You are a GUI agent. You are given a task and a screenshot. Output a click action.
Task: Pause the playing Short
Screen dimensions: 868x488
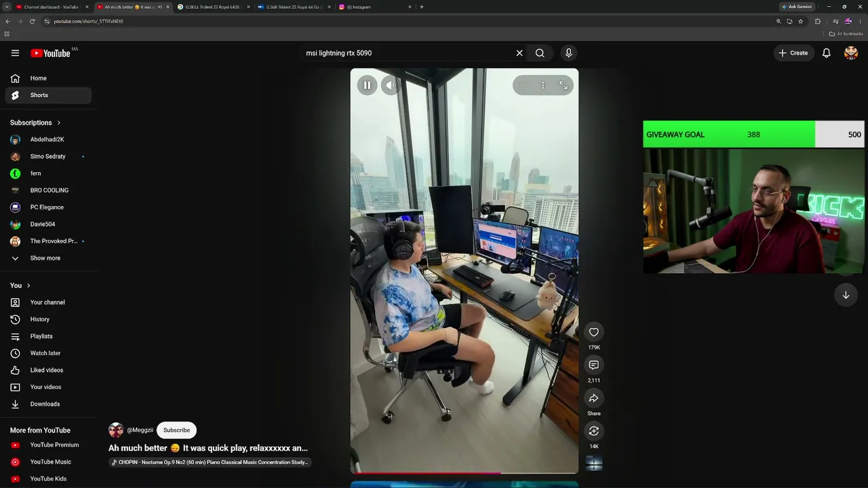tap(367, 85)
